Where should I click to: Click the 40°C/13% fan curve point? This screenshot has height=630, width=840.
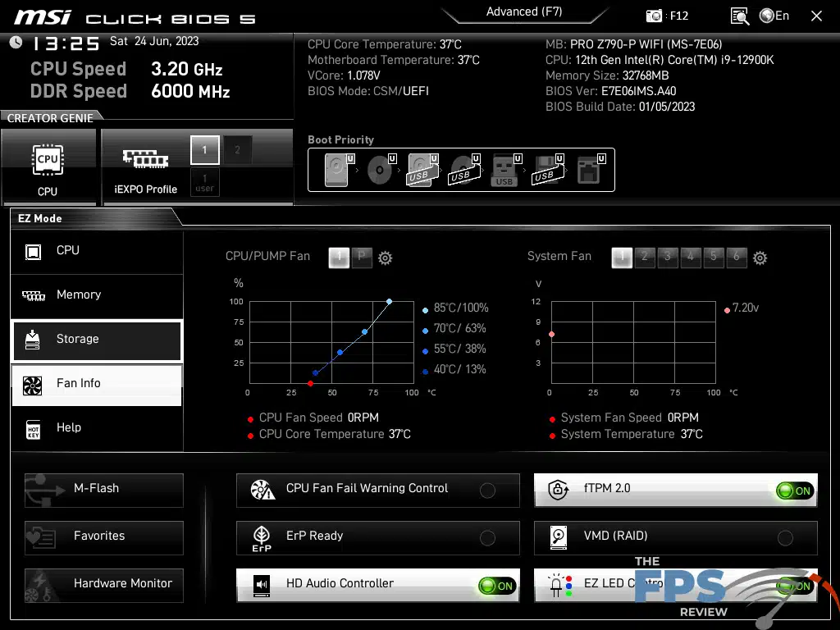click(x=316, y=373)
